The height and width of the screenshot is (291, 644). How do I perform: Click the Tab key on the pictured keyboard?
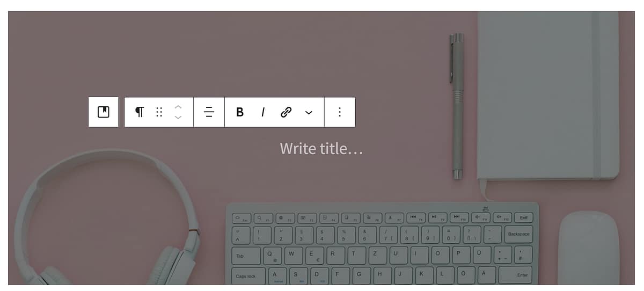click(x=246, y=256)
